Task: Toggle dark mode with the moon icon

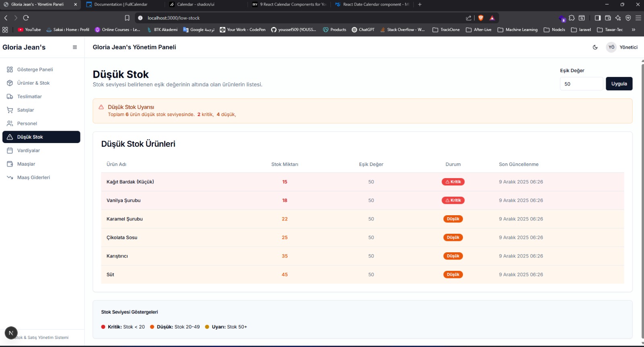Action: [595, 47]
